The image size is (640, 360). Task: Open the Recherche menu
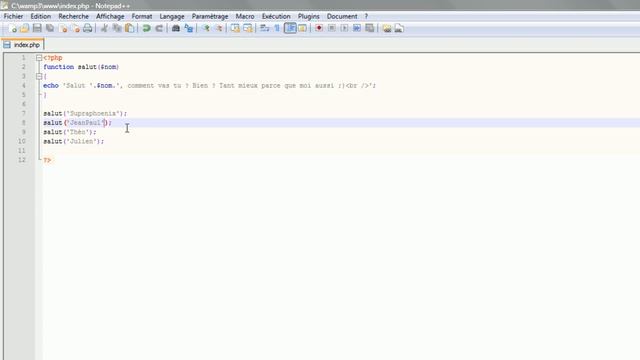point(73,16)
